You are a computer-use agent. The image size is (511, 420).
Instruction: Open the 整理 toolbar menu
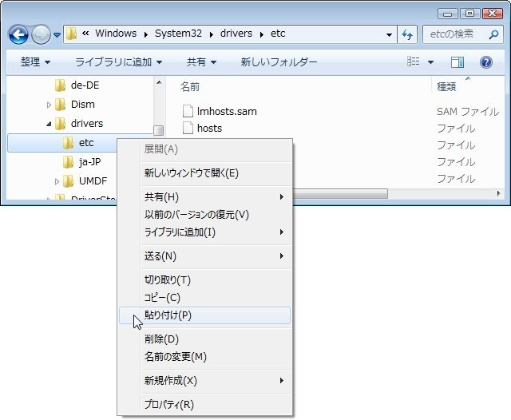click(35, 62)
